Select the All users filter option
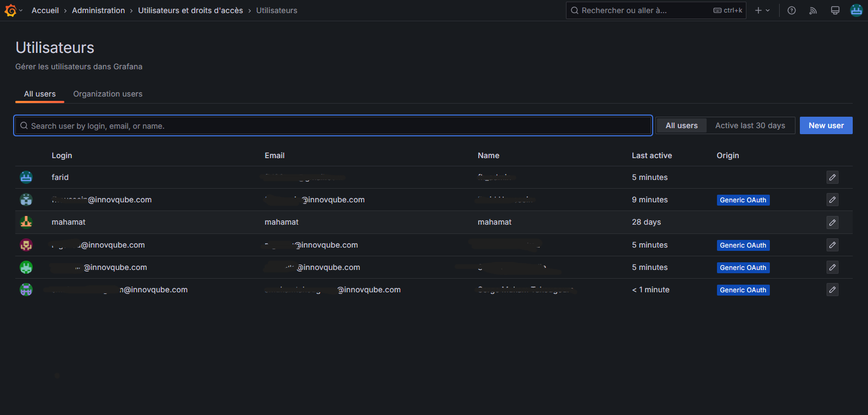 (682, 125)
